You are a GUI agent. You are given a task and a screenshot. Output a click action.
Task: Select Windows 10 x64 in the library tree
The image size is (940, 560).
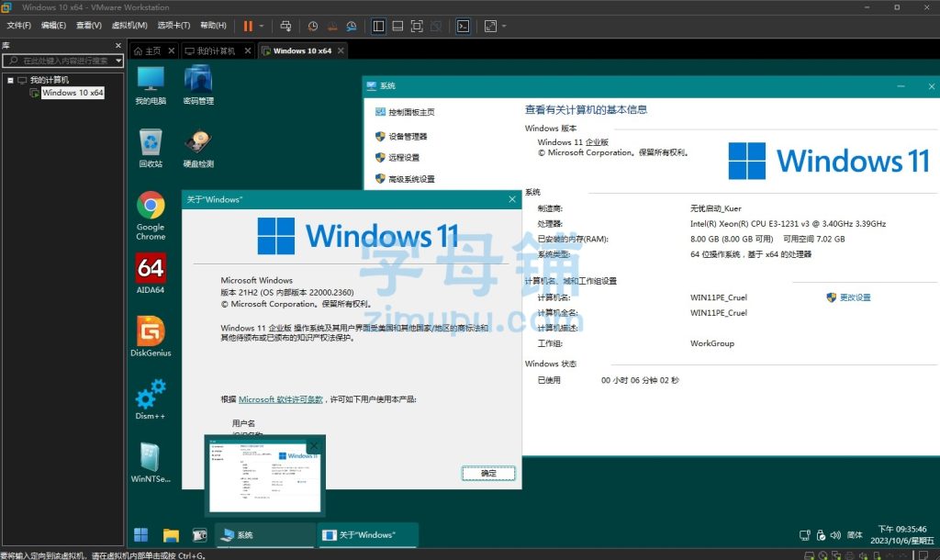73,93
